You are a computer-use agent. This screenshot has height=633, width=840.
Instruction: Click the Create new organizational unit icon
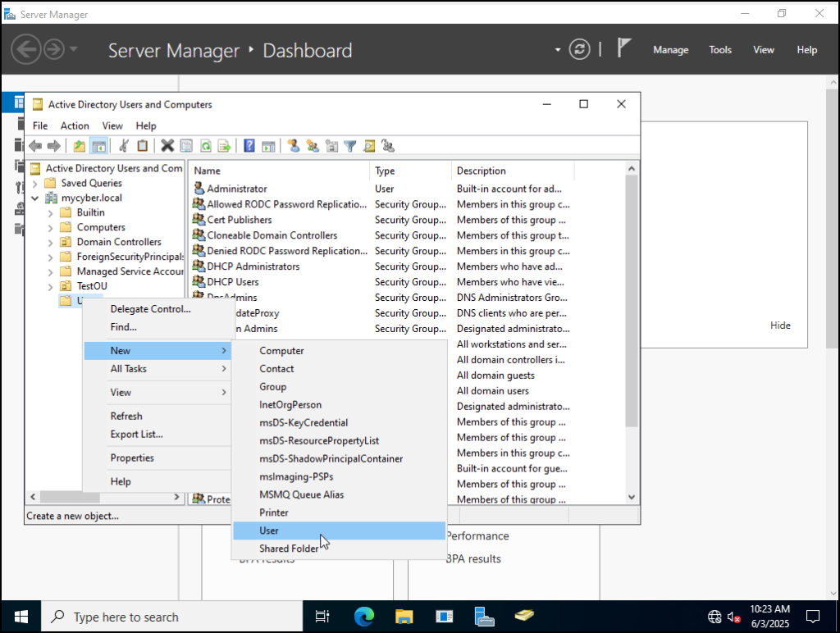(x=331, y=146)
